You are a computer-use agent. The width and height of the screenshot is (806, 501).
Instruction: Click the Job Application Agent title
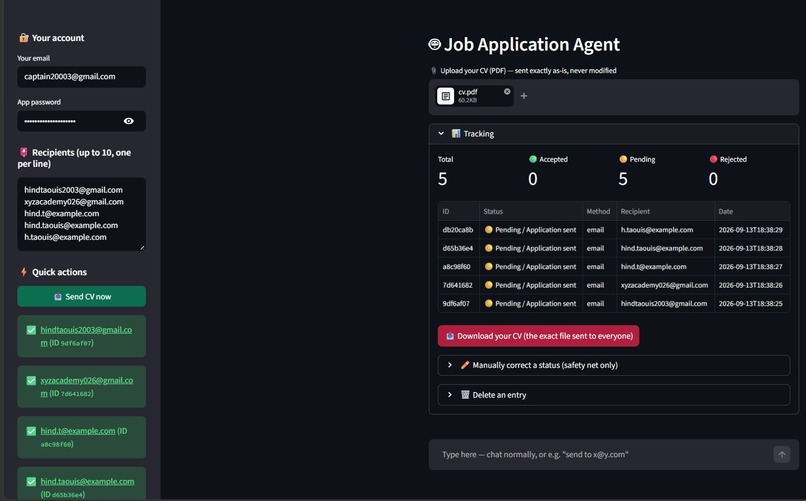click(532, 45)
